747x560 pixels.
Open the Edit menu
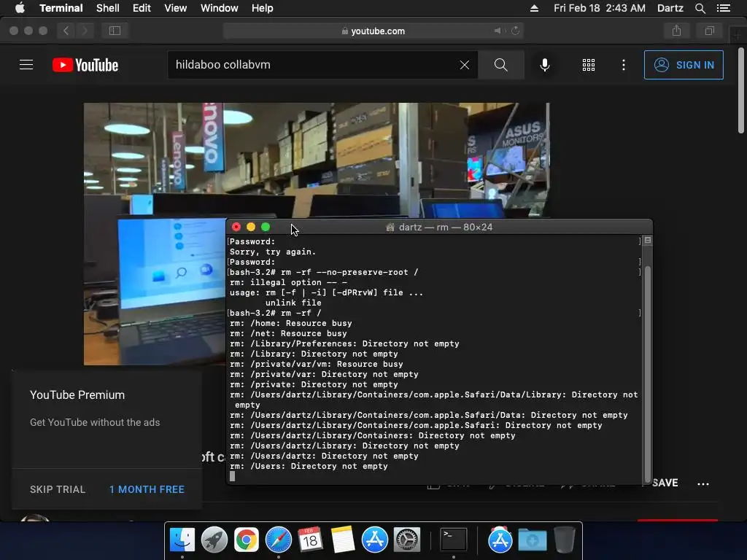point(142,8)
